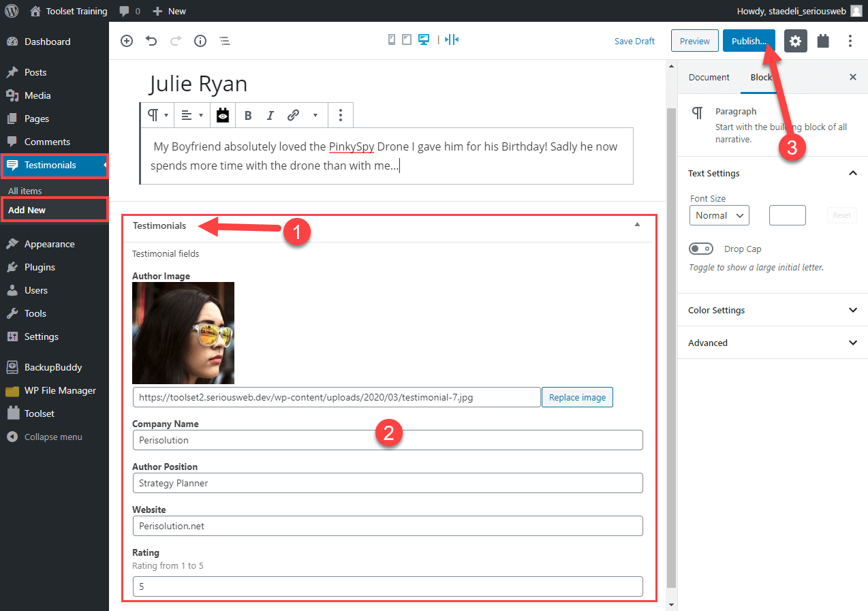The height and width of the screenshot is (611, 868).
Task: Click the Replace image button
Action: tap(577, 397)
